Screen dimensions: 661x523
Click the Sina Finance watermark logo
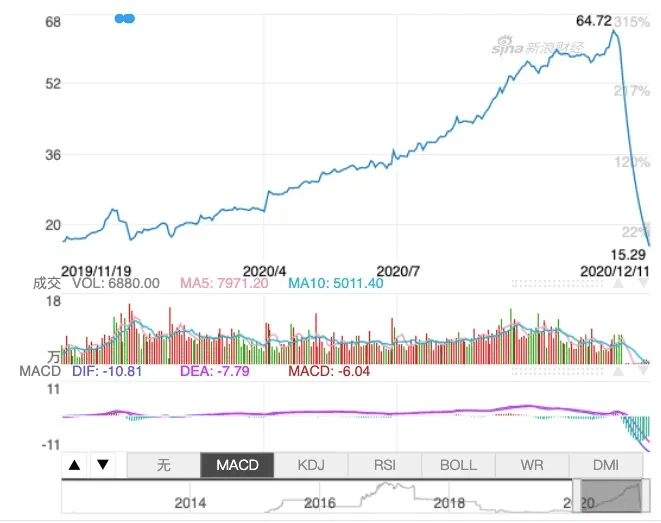pos(538,46)
